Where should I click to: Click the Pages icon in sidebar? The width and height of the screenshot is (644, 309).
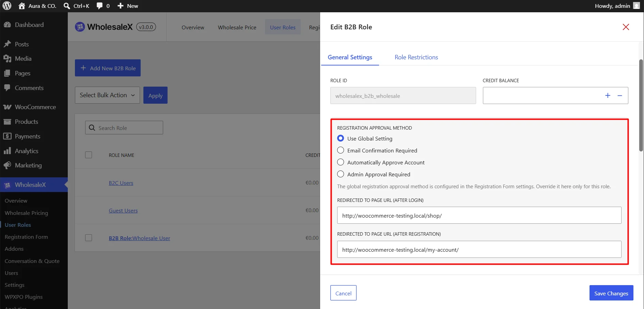[7, 73]
